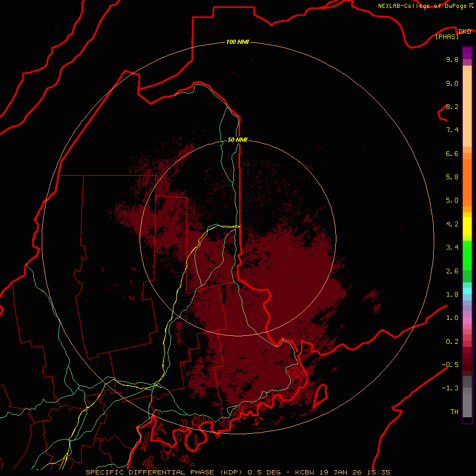Click the TH threshold label
This screenshot has width=476, height=476.
coord(454,412)
